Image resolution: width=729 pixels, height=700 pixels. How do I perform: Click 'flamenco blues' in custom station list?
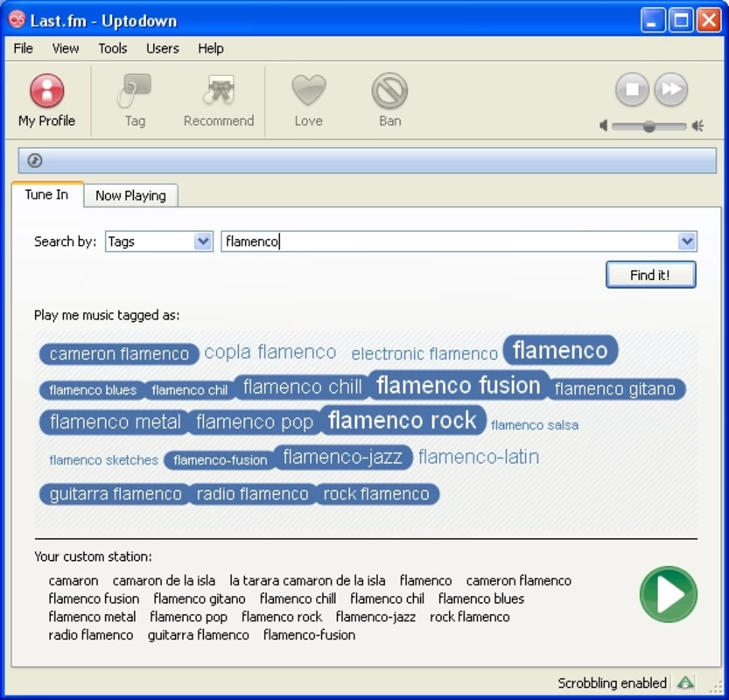click(481, 598)
